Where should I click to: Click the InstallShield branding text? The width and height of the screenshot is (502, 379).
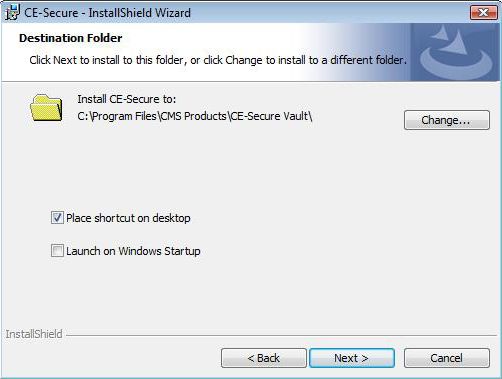click(x=34, y=334)
